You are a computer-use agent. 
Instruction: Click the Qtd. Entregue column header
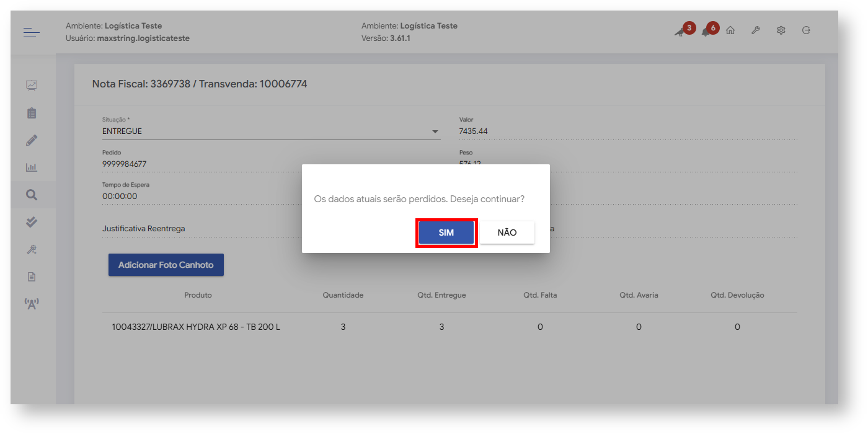point(441,295)
